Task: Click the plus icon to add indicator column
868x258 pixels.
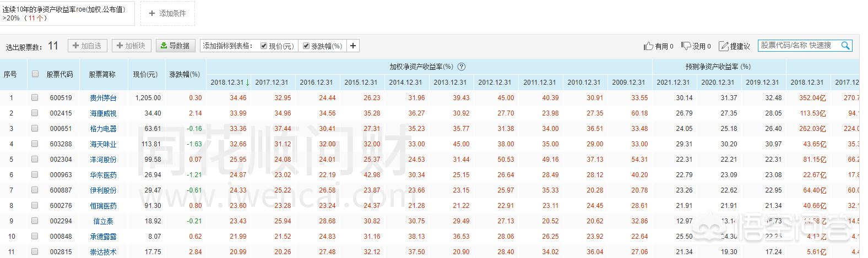Action: tap(353, 46)
